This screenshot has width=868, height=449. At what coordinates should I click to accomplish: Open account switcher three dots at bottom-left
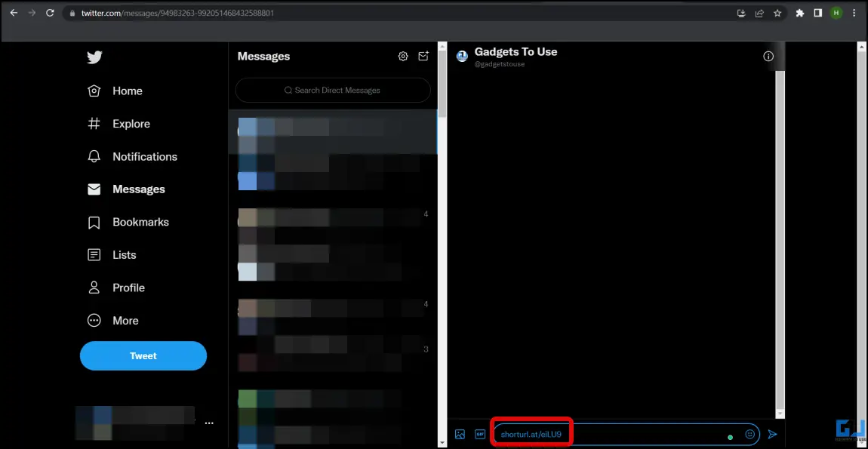pos(209,423)
